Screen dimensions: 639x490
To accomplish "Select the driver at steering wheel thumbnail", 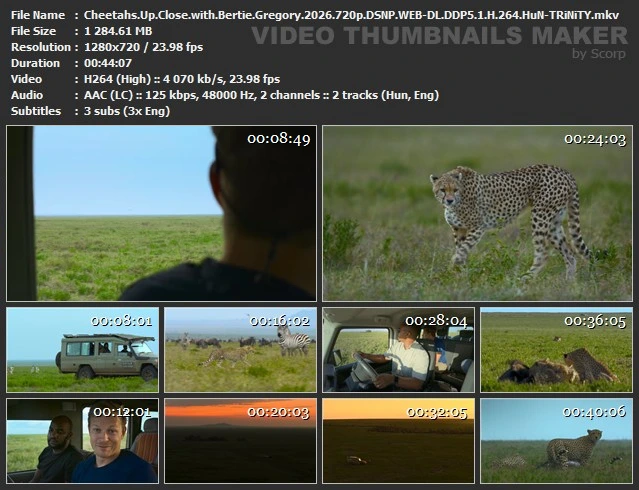I will click(398, 350).
